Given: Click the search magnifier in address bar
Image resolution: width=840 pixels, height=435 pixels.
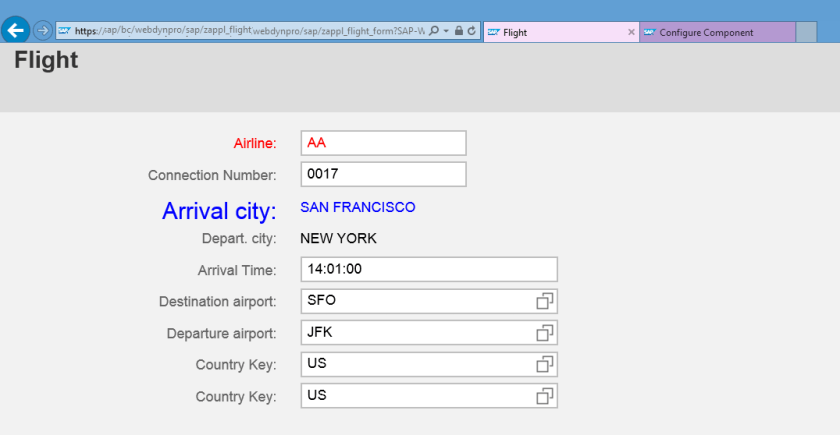Looking at the screenshot, I should [x=434, y=31].
